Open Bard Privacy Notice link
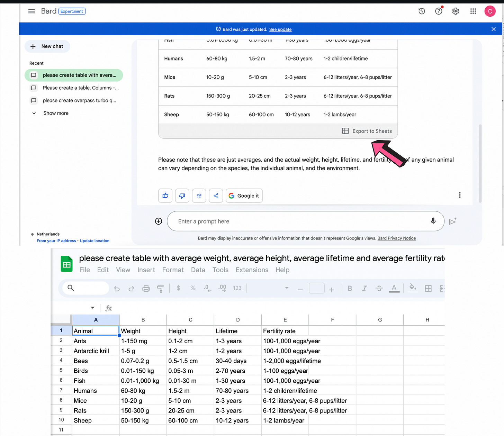The height and width of the screenshot is (436, 504). [396, 238]
